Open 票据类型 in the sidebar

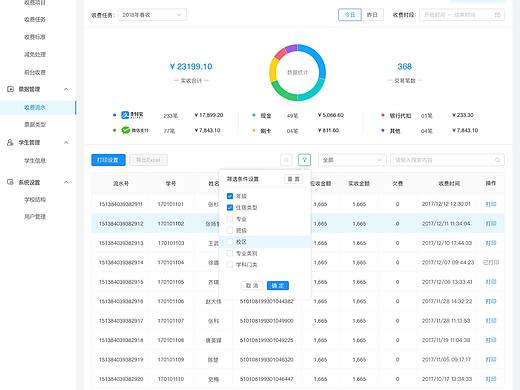pyautogui.click(x=35, y=124)
